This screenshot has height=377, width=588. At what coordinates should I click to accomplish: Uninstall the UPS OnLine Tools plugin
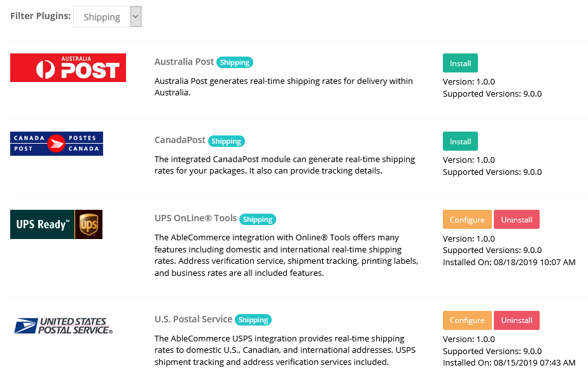tap(516, 219)
